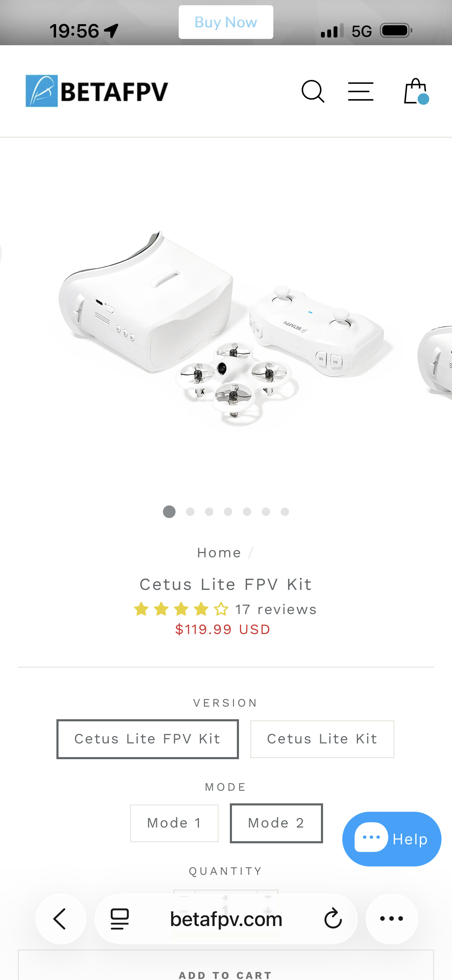Tap the betafpv.com address bar

tap(226, 919)
